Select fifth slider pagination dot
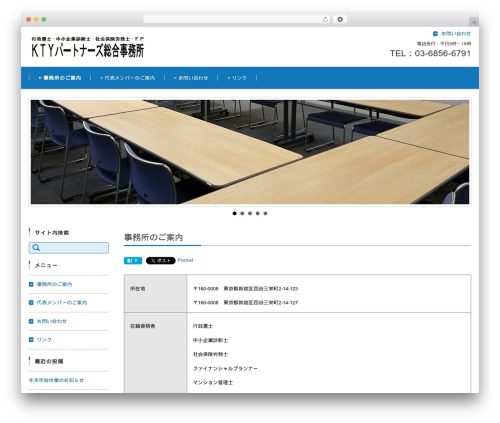 pyautogui.click(x=265, y=213)
